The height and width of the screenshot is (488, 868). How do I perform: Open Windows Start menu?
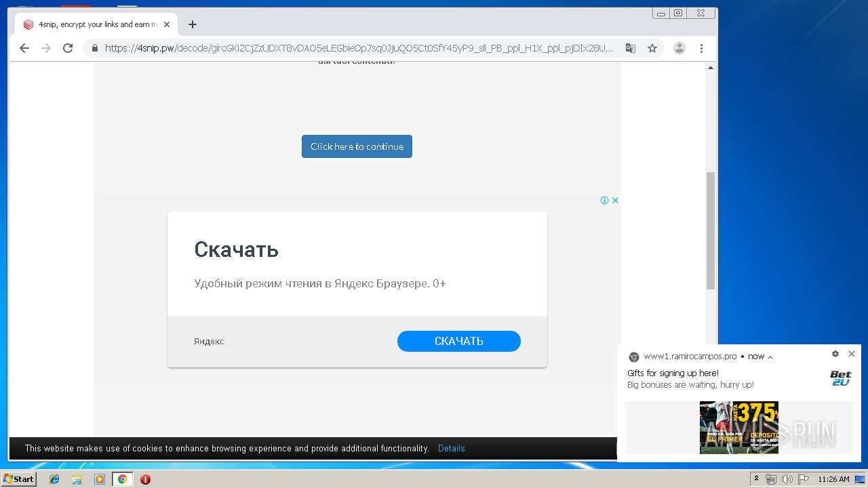pyautogui.click(x=18, y=479)
